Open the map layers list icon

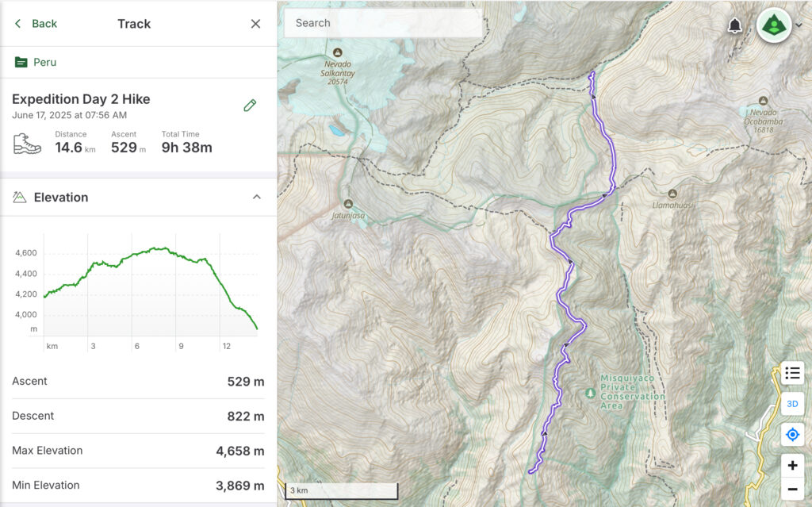click(x=792, y=372)
